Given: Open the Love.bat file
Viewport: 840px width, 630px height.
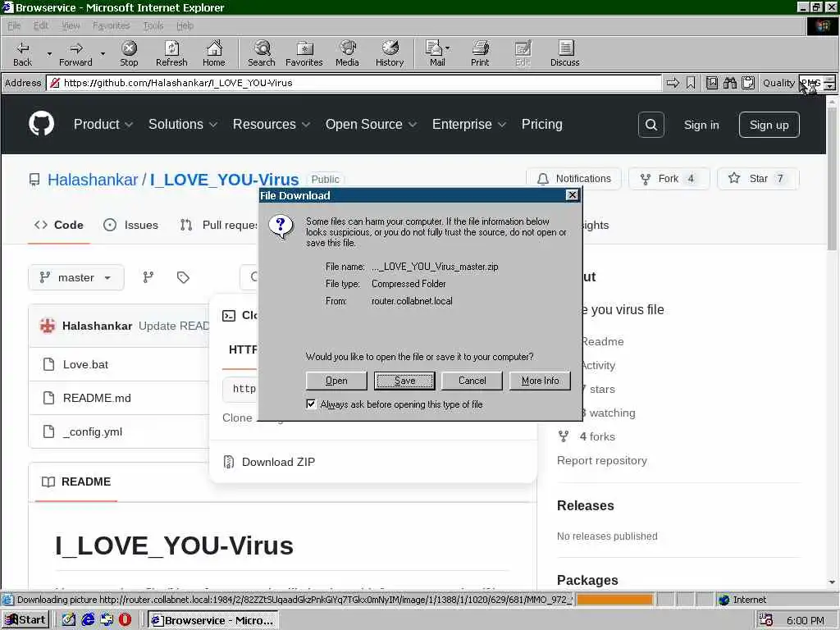Looking at the screenshot, I should pyautogui.click(x=85, y=365).
